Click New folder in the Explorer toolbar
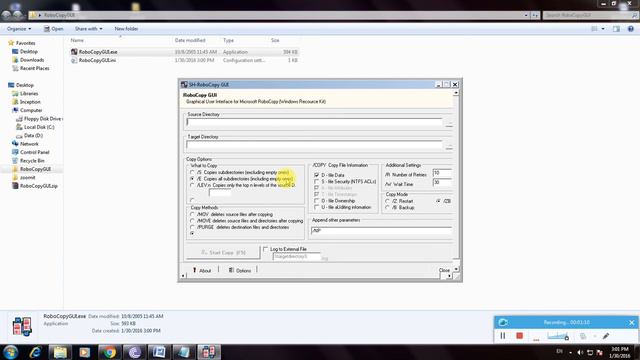This screenshot has height=360, width=640. pos(126,29)
